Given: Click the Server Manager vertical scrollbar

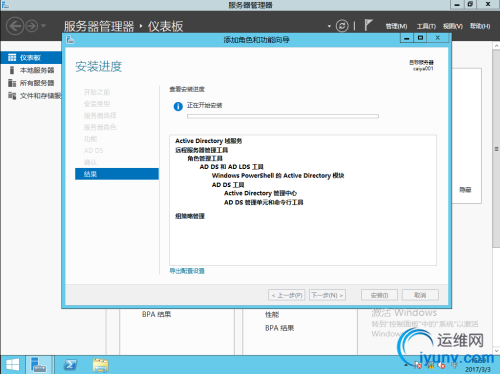Looking at the screenshot, I should pos(496,149).
